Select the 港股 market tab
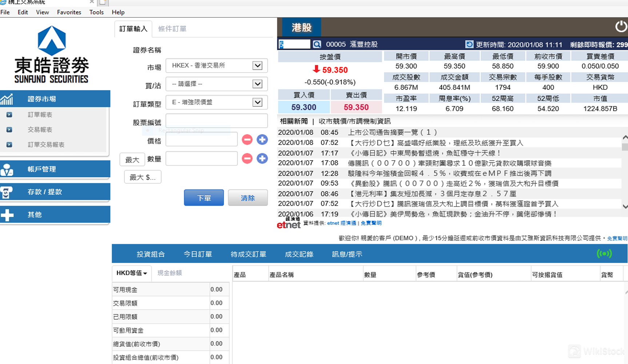This screenshot has width=628, height=364. tap(301, 27)
